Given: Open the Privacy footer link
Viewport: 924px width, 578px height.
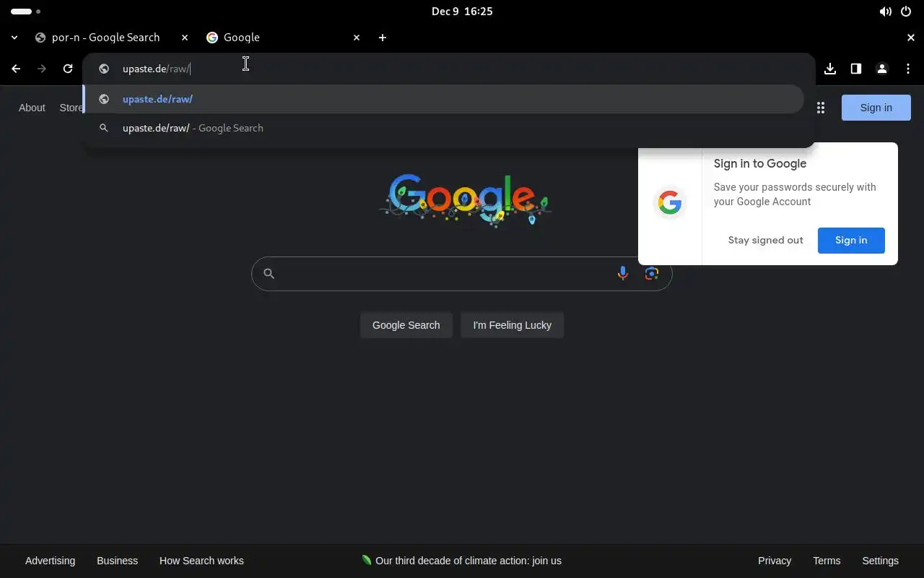Looking at the screenshot, I should [x=775, y=561].
